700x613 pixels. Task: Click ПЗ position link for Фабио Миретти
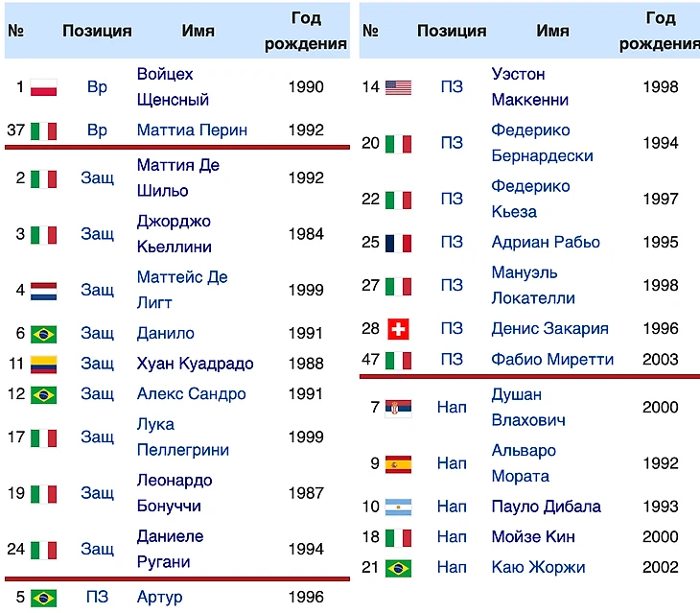coord(452,360)
